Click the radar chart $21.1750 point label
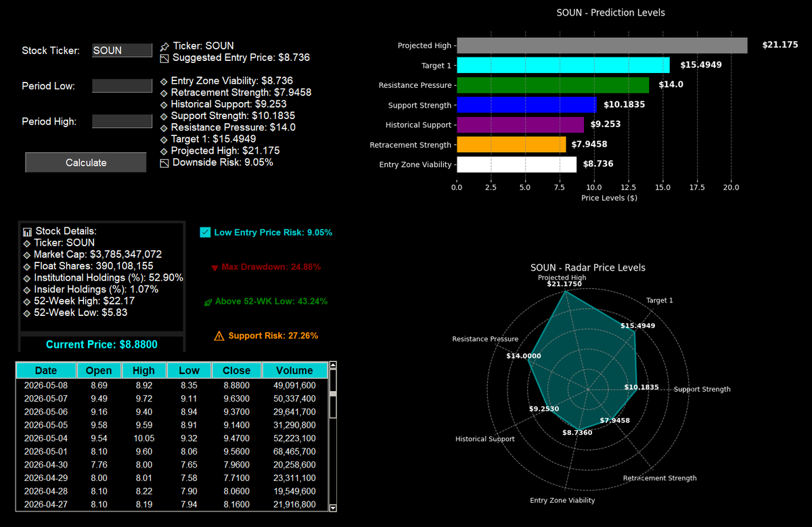This screenshot has width=812, height=527. (x=564, y=284)
